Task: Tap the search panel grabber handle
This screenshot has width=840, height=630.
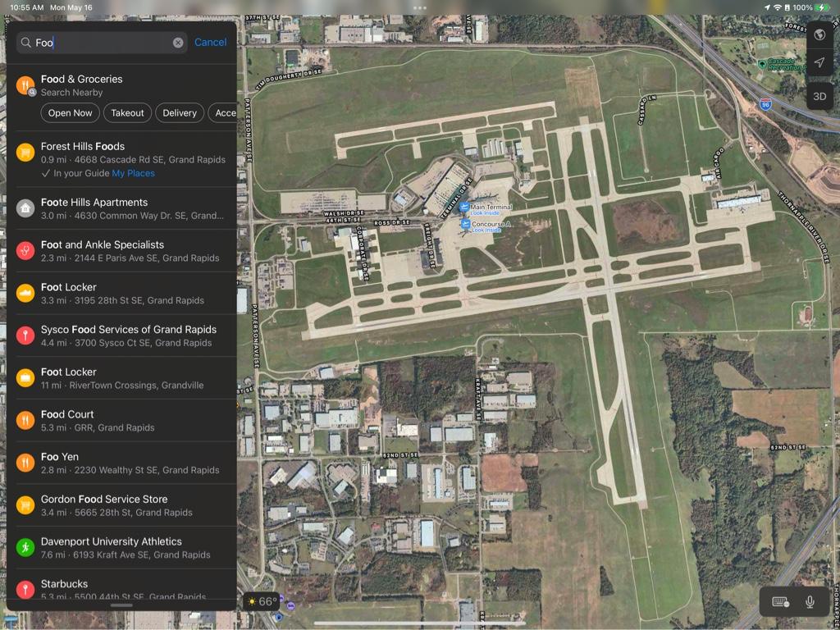Action: pyautogui.click(x=121, y=606)
